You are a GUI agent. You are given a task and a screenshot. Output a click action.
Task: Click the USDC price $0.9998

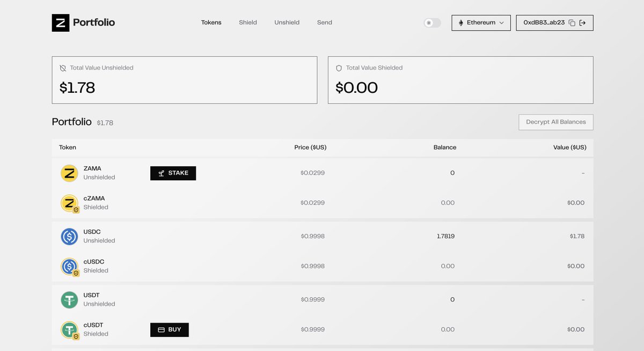[312, 236]
